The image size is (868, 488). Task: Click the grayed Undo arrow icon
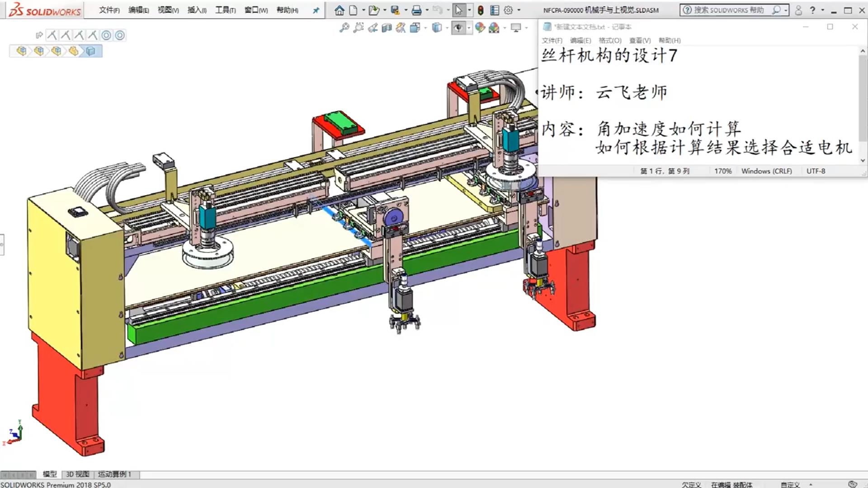(x=437, y=10)
